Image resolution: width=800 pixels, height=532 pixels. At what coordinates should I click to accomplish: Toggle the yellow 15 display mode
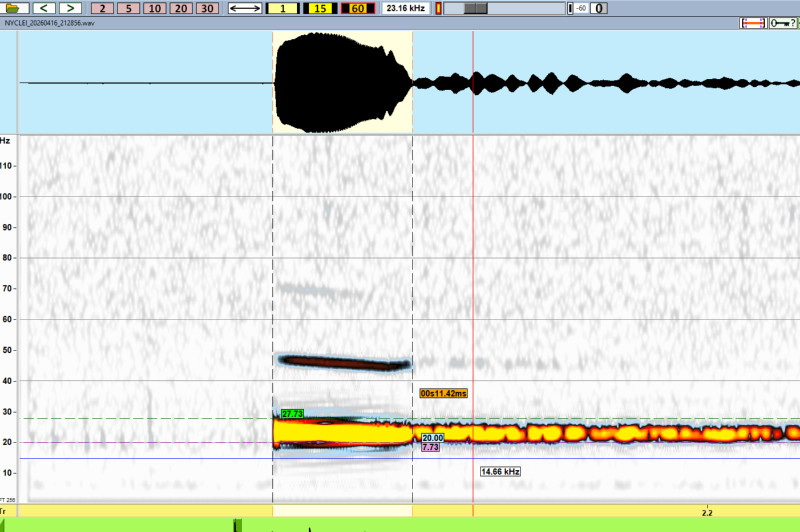(x=319, y=8)
